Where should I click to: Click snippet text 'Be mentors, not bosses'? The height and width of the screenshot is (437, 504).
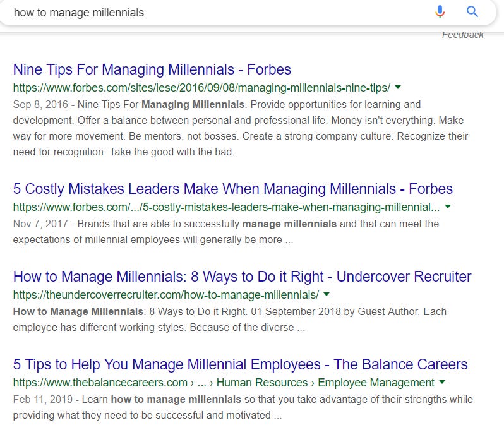184,136
